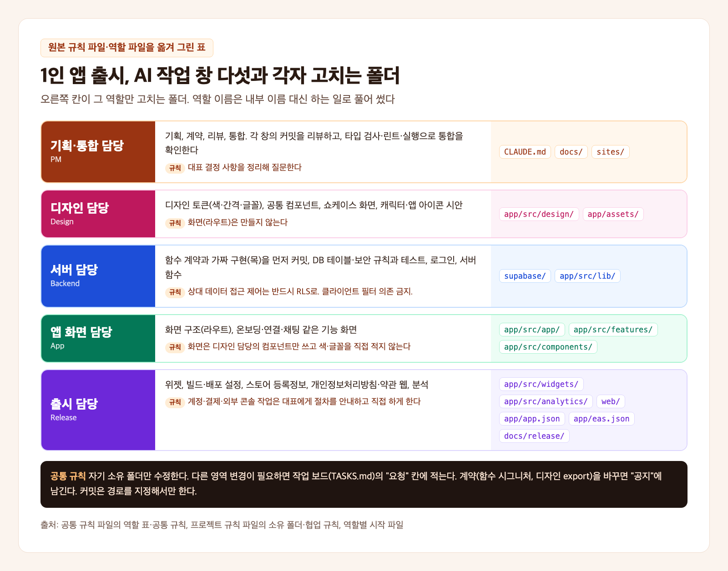Click the 기획·통합 담당 role title
The height and width of the screenshot is (571, 728).
(x=87, y=145)
